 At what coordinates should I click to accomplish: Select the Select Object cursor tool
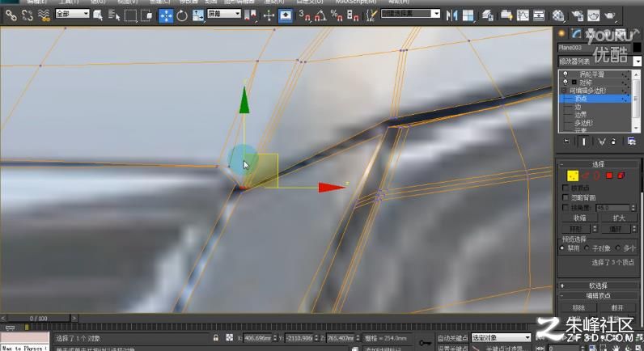click(98, 15)
